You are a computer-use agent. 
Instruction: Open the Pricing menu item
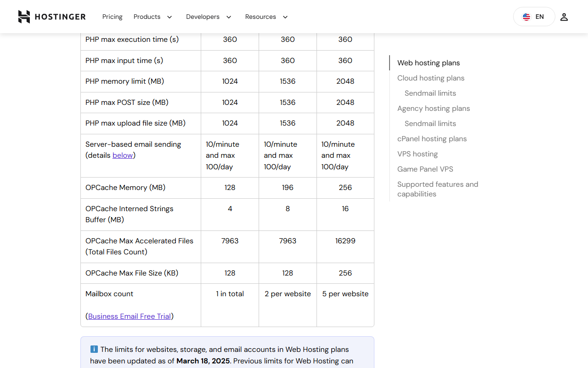112,17
